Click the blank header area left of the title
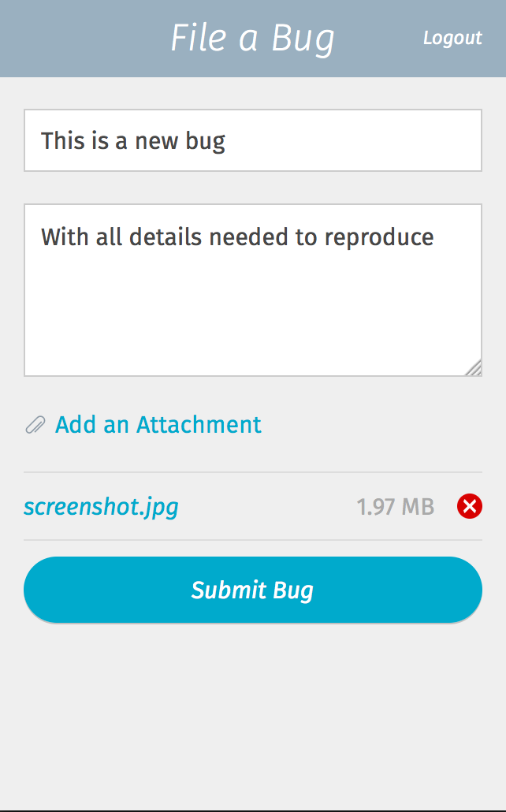The height and width of the screenshot is (812, 506). 79,38
